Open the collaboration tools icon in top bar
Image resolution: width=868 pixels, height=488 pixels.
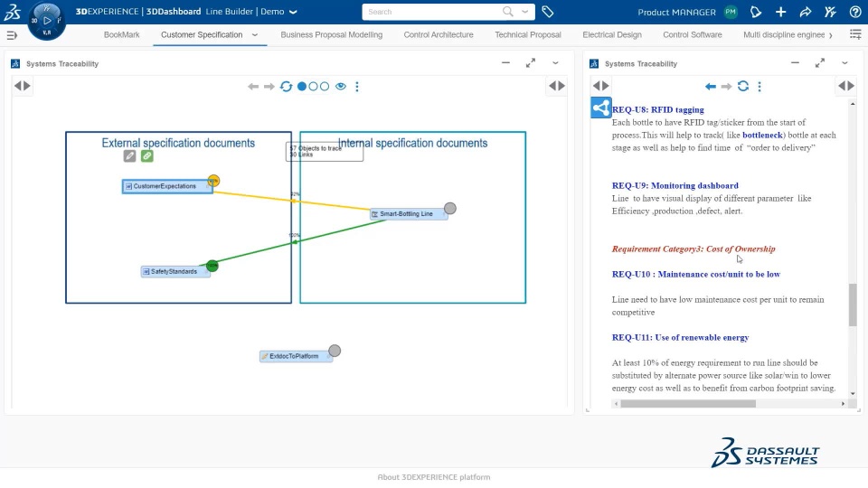(x=830, y=12)
